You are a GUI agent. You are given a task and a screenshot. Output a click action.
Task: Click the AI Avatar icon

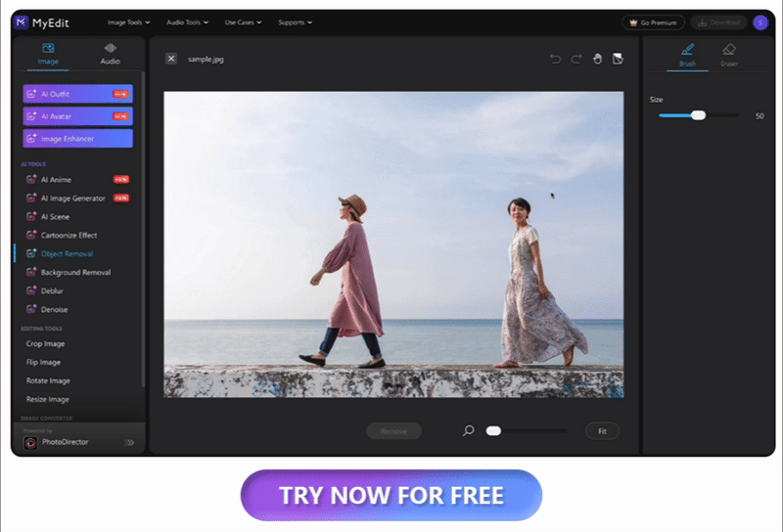pyautogui.click(x=31, y=115)
